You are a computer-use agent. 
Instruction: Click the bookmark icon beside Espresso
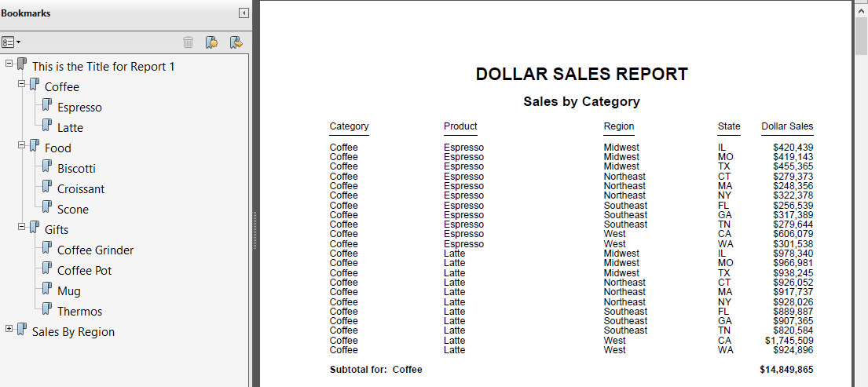tap(47, 105)
